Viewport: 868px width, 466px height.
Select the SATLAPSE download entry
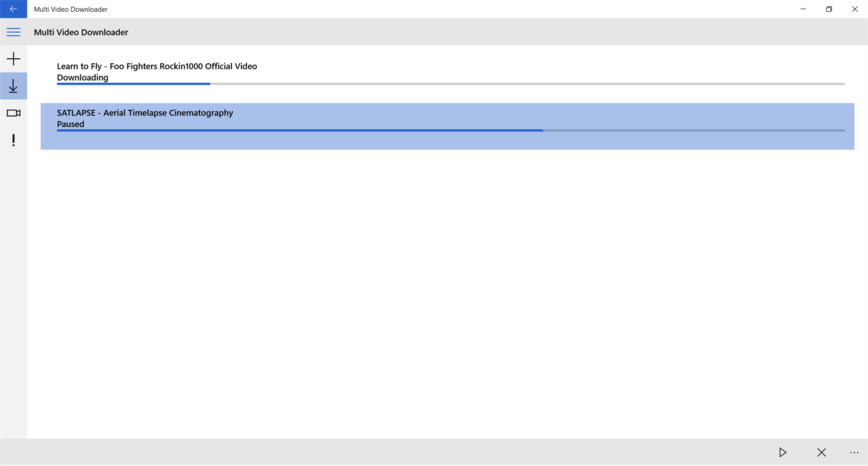click(x=434, y=127)
